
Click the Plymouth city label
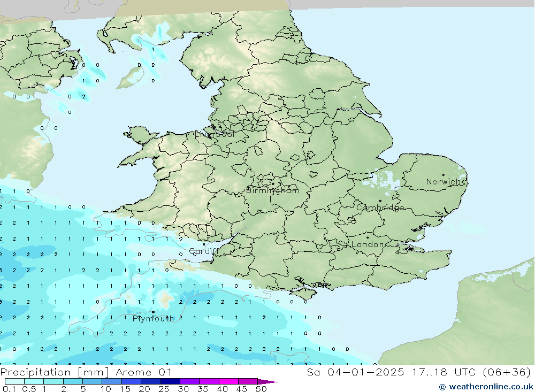point(153,319)
